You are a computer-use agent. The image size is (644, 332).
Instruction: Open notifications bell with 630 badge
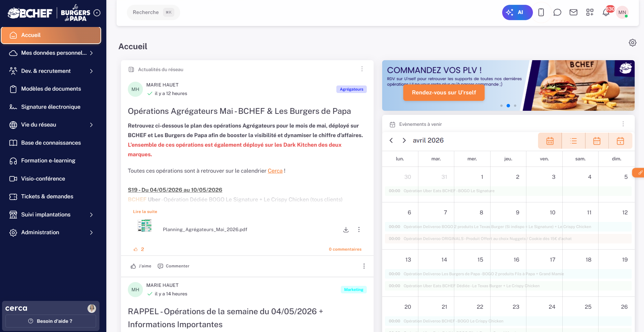click(x=606, y=12)
